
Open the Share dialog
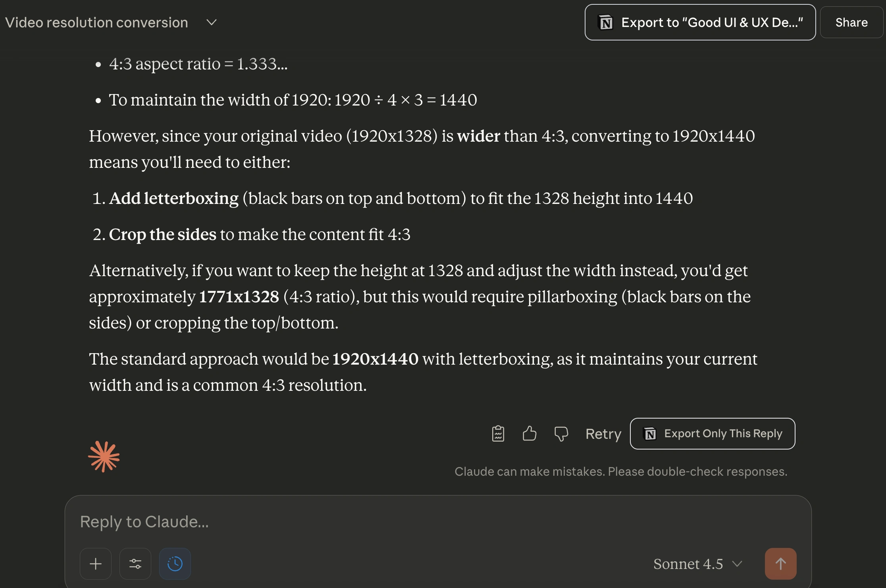tap(851, 22)
